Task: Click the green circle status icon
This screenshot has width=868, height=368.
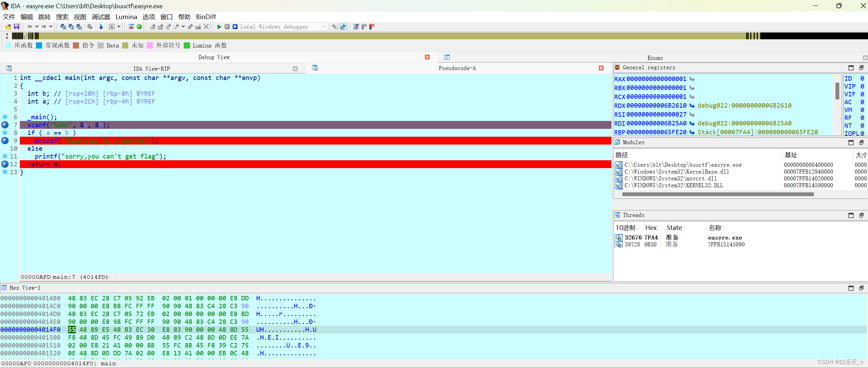Action: pyautogui.click(x=139, y=27)
